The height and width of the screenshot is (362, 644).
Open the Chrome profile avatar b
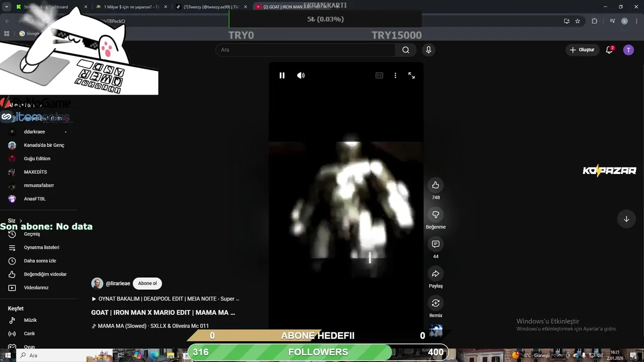(624, 21)
